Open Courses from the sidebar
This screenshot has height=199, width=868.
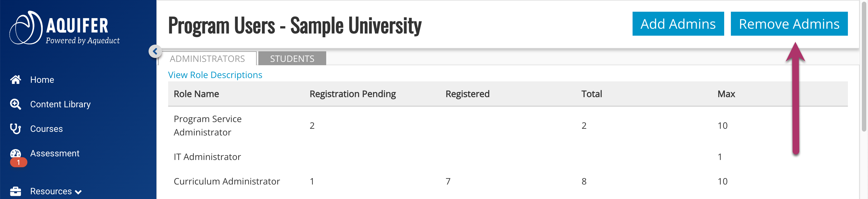[46, 129]
